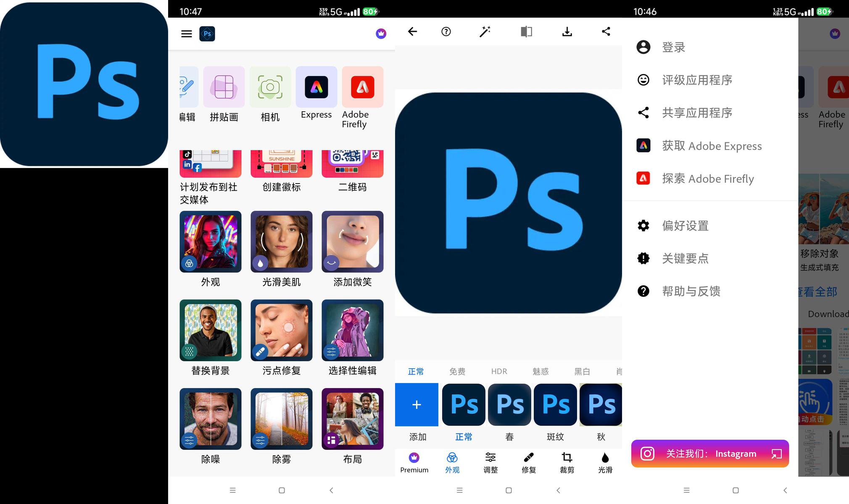849x504 pixels.
Task: Tap the 查看全部 view all link
Action: (817, 291)
